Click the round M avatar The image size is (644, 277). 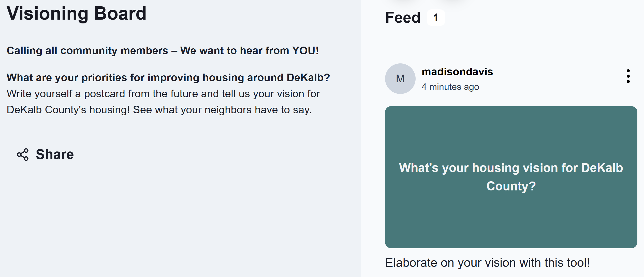pos(400,79)
